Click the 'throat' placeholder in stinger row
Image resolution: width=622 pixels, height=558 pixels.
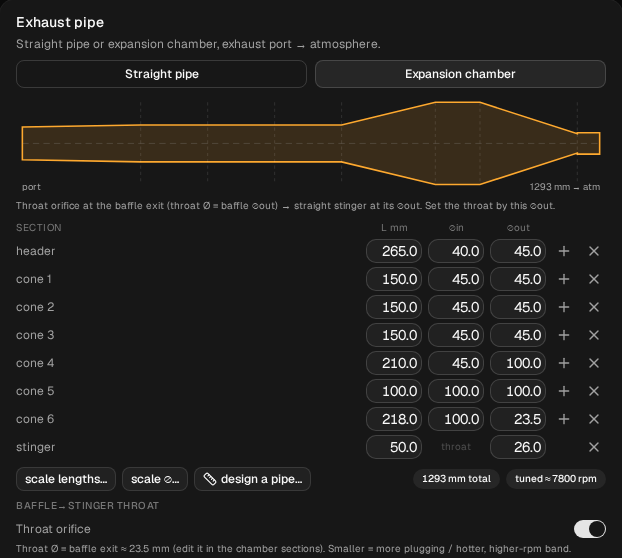pos(456,447)
